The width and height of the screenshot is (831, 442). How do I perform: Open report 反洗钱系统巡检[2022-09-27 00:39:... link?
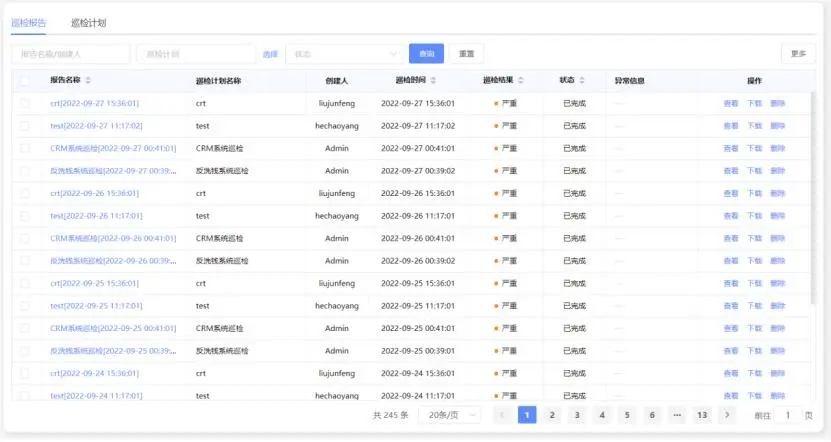[113, 171]
